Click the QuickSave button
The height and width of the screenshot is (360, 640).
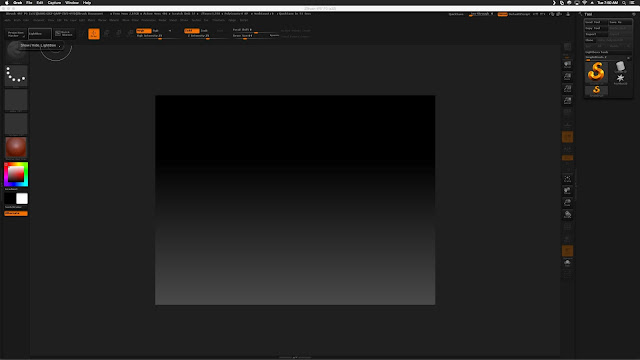(456, 14)
